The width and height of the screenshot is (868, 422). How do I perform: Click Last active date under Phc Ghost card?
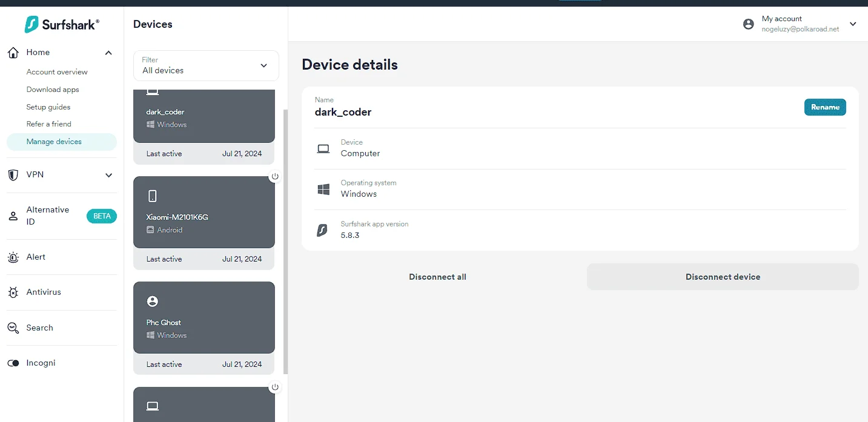point(242,364)
